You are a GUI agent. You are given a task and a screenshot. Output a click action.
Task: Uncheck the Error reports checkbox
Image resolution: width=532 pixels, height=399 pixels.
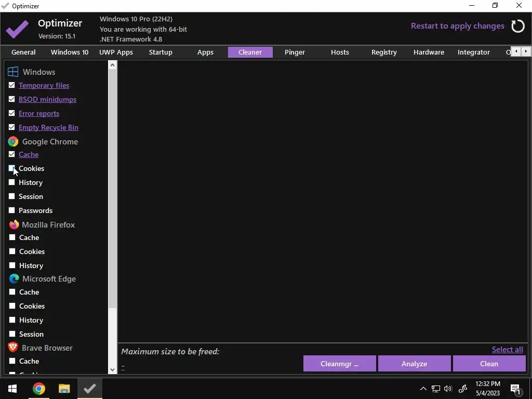coord(12,113)
